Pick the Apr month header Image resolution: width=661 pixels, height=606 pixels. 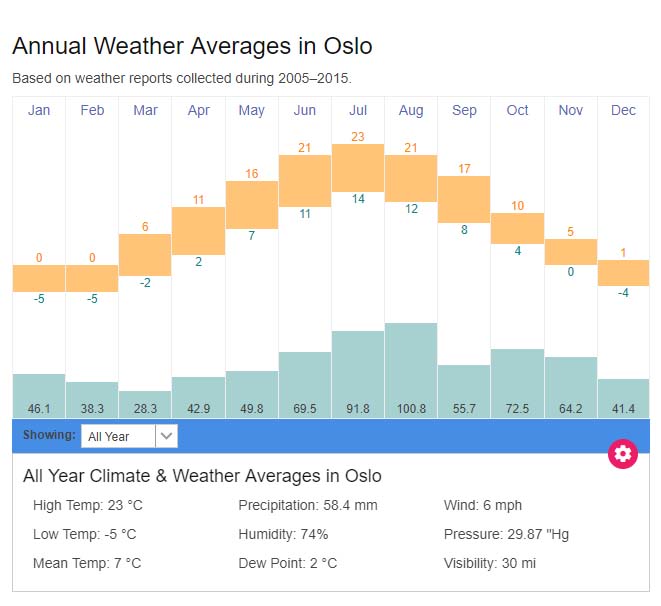coord(198,110)
